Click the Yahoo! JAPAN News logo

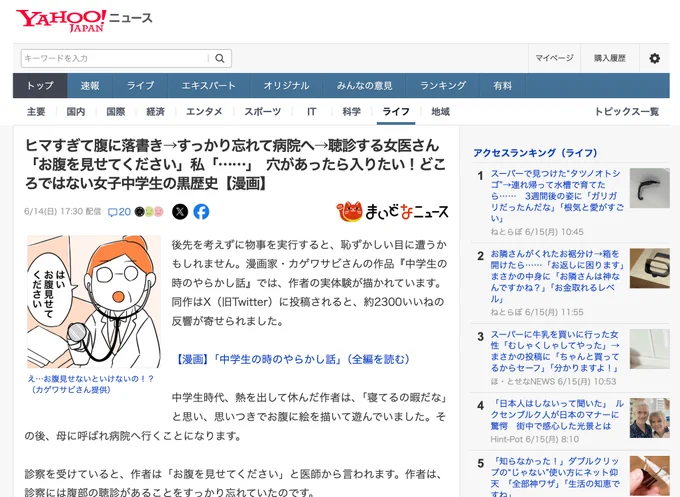pos(84,20)
